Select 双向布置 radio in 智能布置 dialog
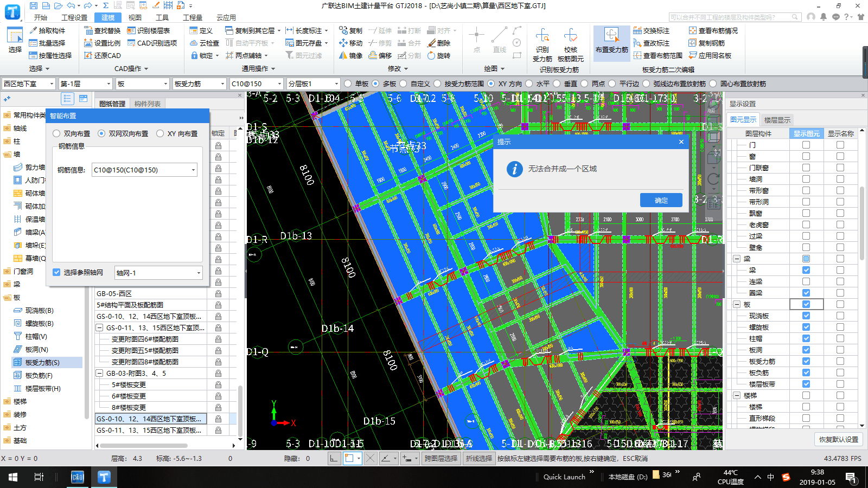Viewport: 868px width, 488px height. click(72, 133)
